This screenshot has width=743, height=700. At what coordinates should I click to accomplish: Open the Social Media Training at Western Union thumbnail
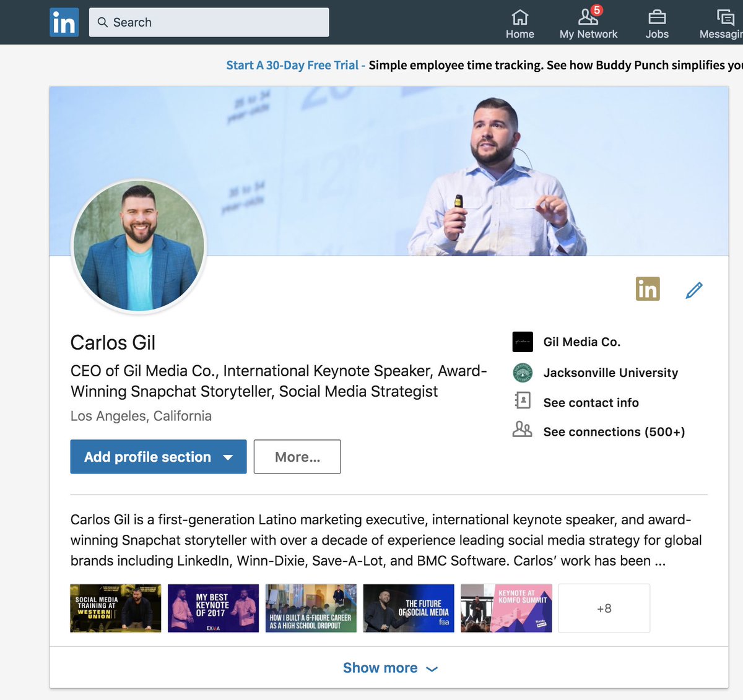[116, 608]
